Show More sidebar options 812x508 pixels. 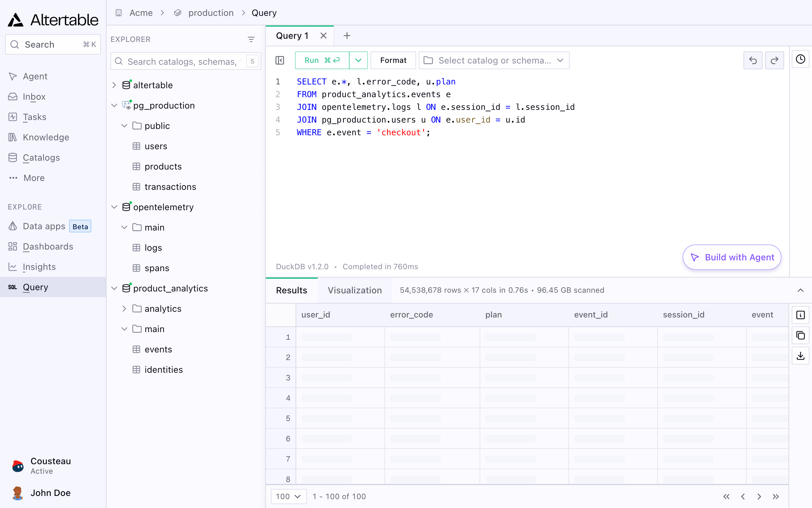(x=53, y=178)
